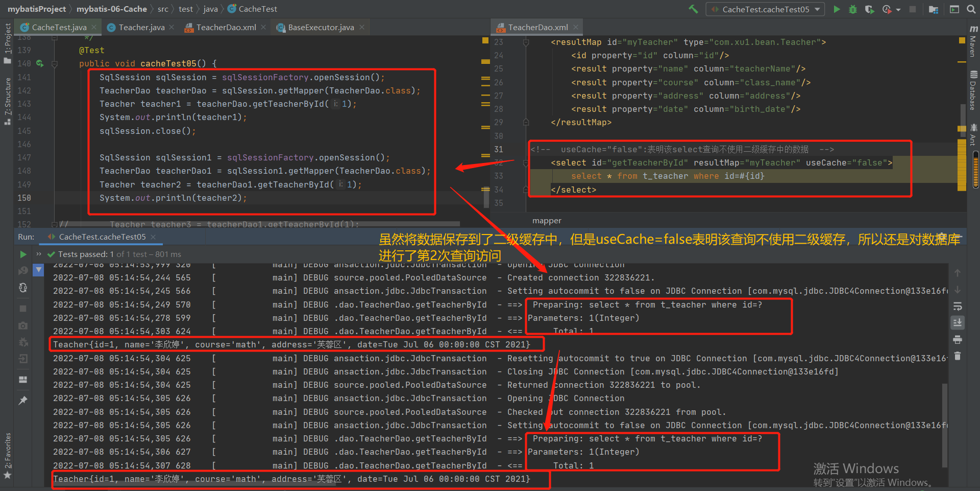This screenshot has width=980, height=491.
Task: Collapse the cacheTest05 method fold marker
Action: [54, 64]
